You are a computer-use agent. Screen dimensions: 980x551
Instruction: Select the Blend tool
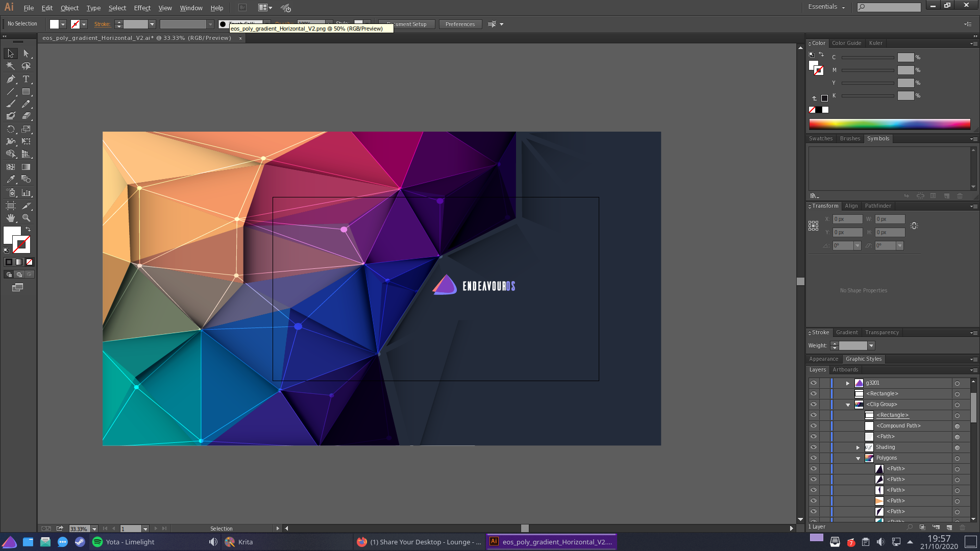click(26, 179)
